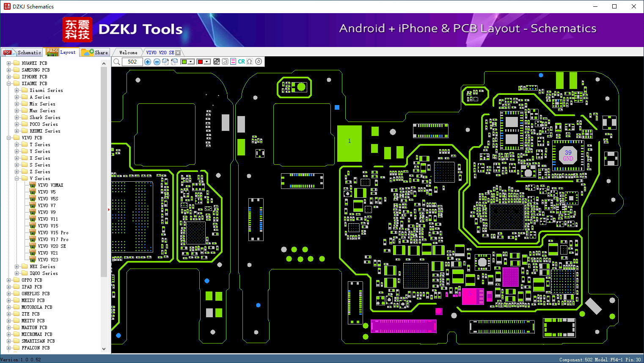This screenshot has height=363, width=644.
Task: Expand the OPPO PCB tree node
Action: [8, 280]
